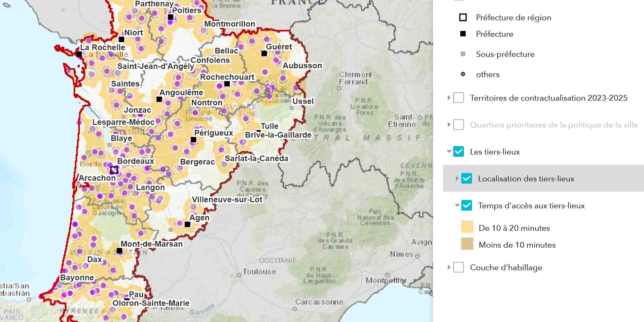The height and width of the screenshot is (322, 644).
Task: Select the Les tiers-lieux layer label
Action: (x=495, y=152)
